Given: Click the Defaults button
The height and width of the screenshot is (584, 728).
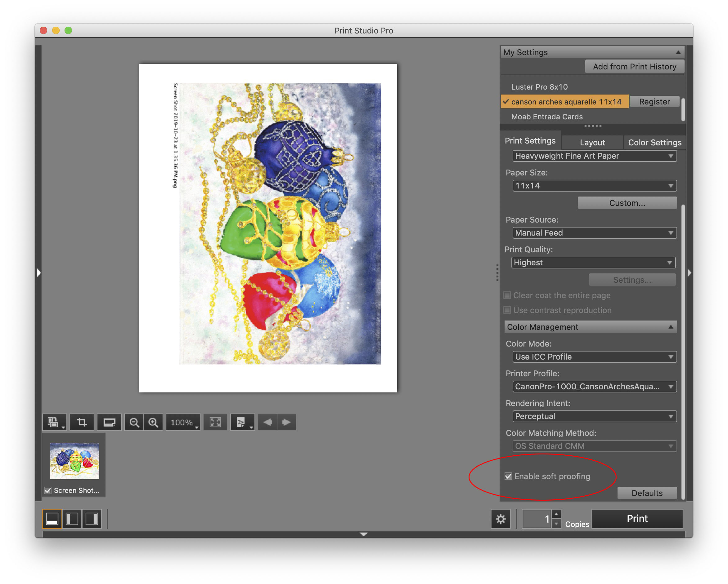Looking at the screenshot, I should coord(647,493).
